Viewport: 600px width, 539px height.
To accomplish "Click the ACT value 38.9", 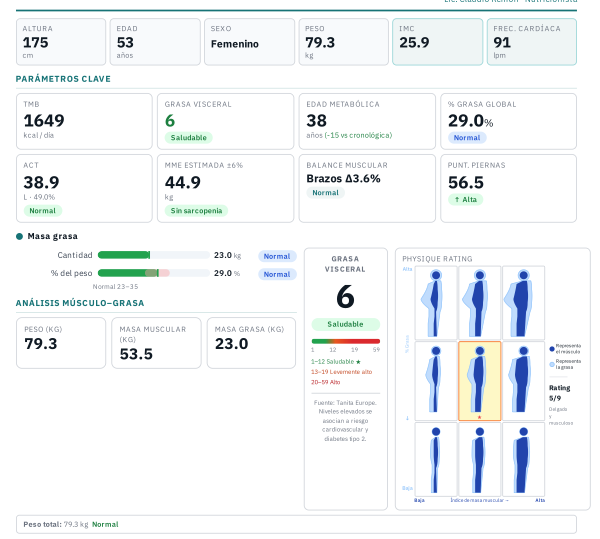I will [x=41, y=182].
